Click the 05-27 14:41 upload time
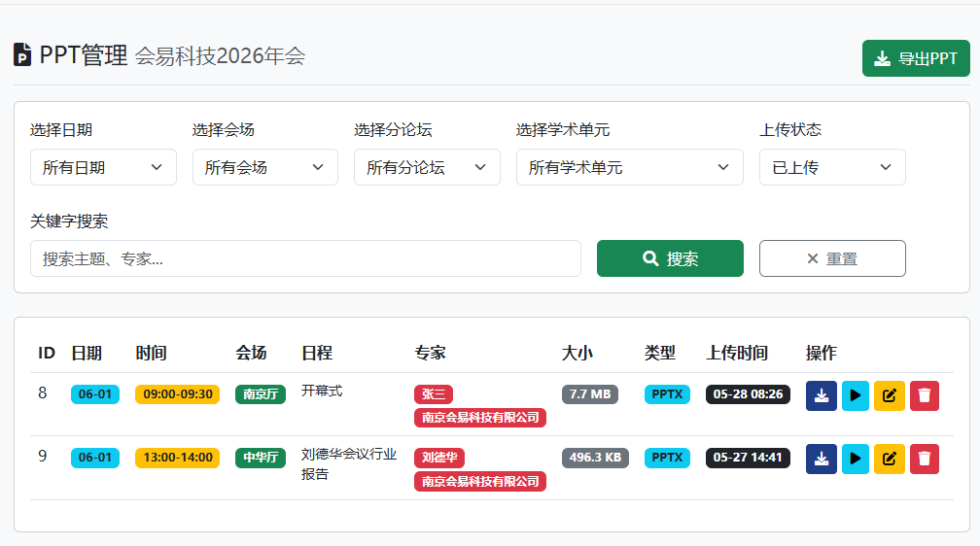Screen dimensions: 980x546 click(749, 458)
